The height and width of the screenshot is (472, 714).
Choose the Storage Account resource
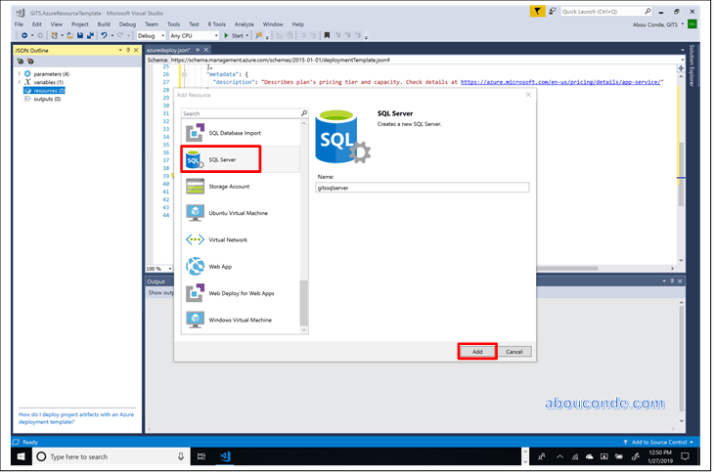coord(229,186)
